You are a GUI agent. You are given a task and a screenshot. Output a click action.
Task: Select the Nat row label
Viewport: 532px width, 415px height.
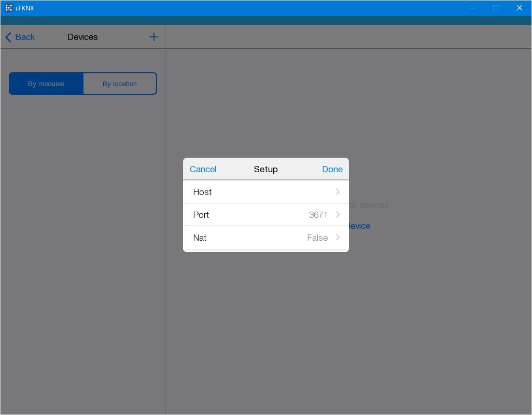[200, 238]
